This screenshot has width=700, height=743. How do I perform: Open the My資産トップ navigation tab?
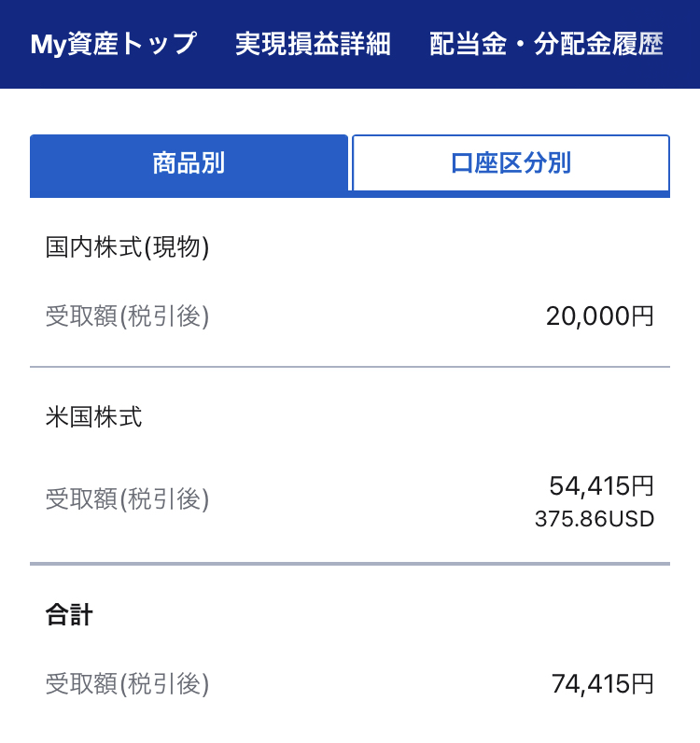pyautogui.click(x=113, y=44)
